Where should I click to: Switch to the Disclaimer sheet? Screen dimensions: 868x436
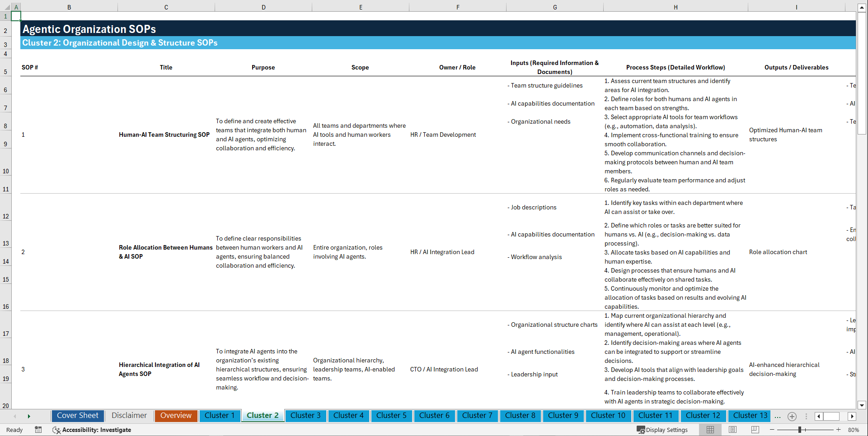tap(129, 416)
